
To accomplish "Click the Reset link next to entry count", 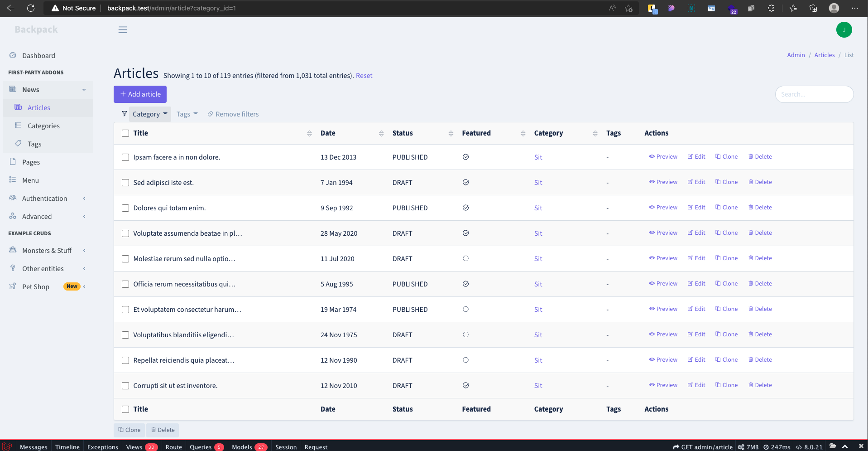I will pos(364,75).
